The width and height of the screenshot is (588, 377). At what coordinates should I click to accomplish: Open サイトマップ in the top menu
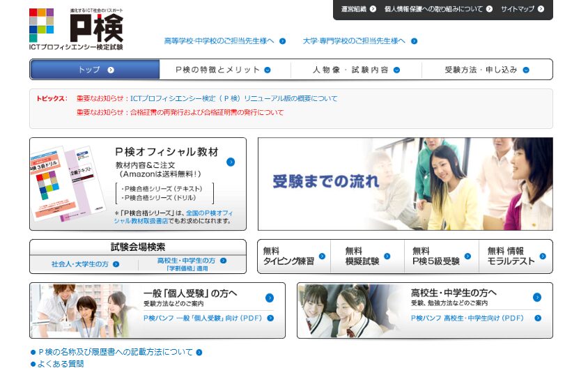(523, 8)
